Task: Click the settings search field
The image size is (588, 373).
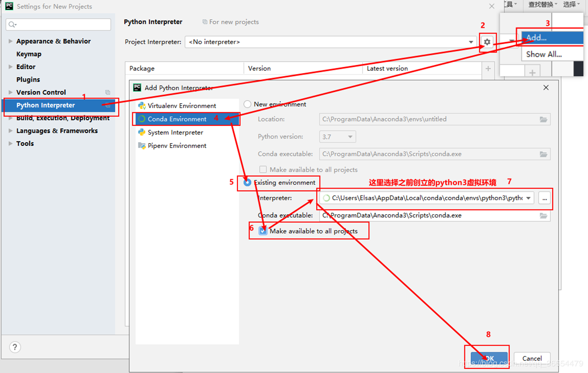Action: pos(58,25)
